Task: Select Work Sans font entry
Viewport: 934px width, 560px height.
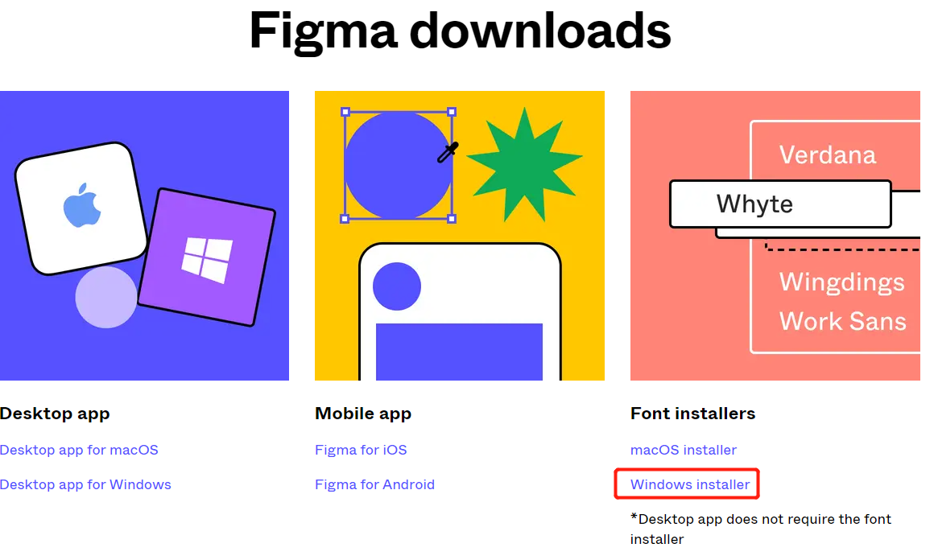Action: coord(842,321)
